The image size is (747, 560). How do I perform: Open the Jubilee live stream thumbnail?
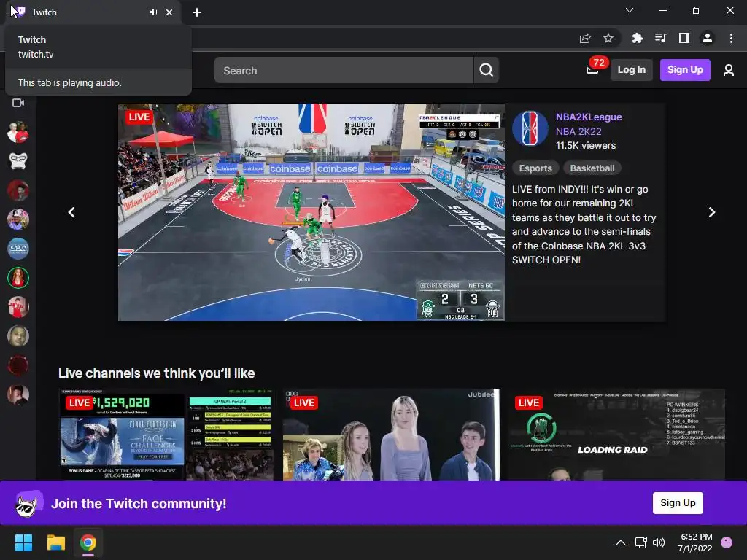(x=392, y=435)
